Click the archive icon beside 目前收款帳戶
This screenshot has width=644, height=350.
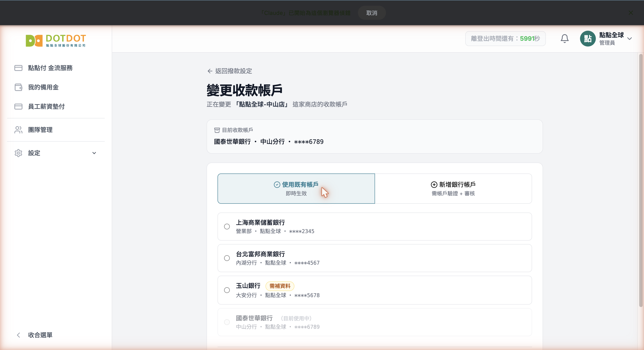[217, 130]
